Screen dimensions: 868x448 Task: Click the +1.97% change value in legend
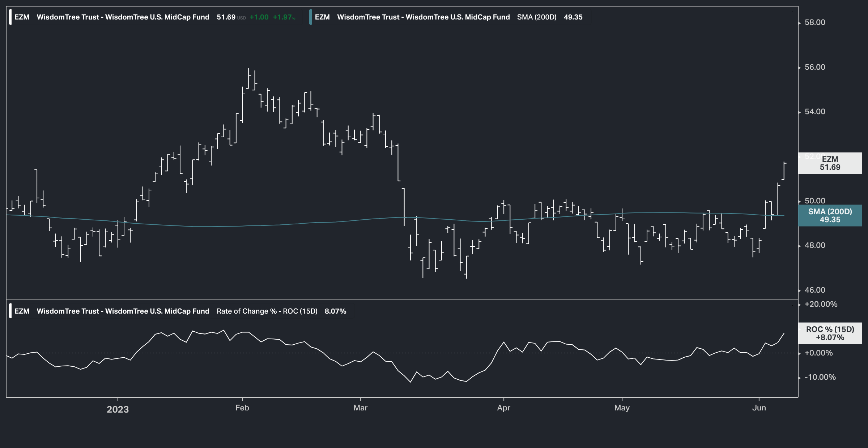(284, 17)
